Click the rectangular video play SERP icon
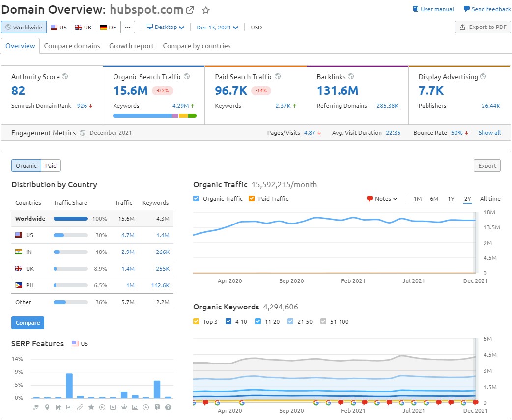The width and height of the screenshot is (512, 420). click(113, 407)
